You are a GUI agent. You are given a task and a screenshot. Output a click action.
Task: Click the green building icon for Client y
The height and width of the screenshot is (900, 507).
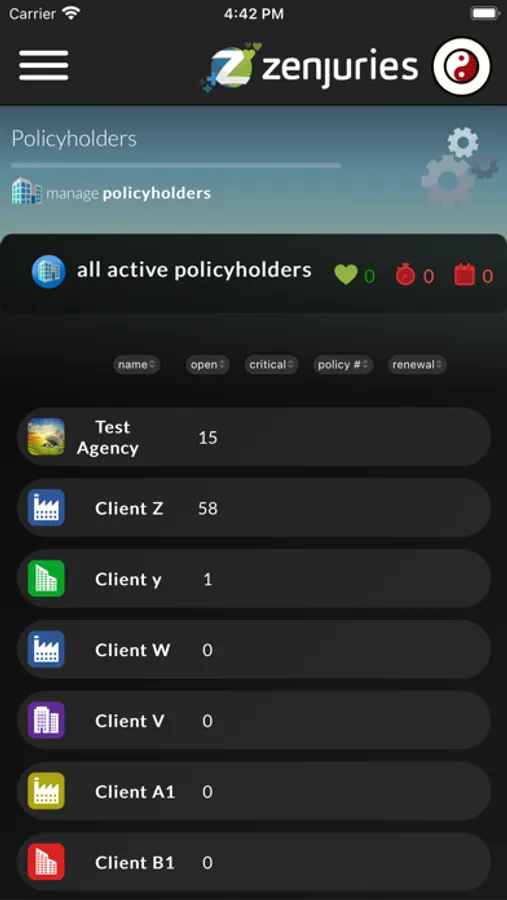click(x=47, y=579)
